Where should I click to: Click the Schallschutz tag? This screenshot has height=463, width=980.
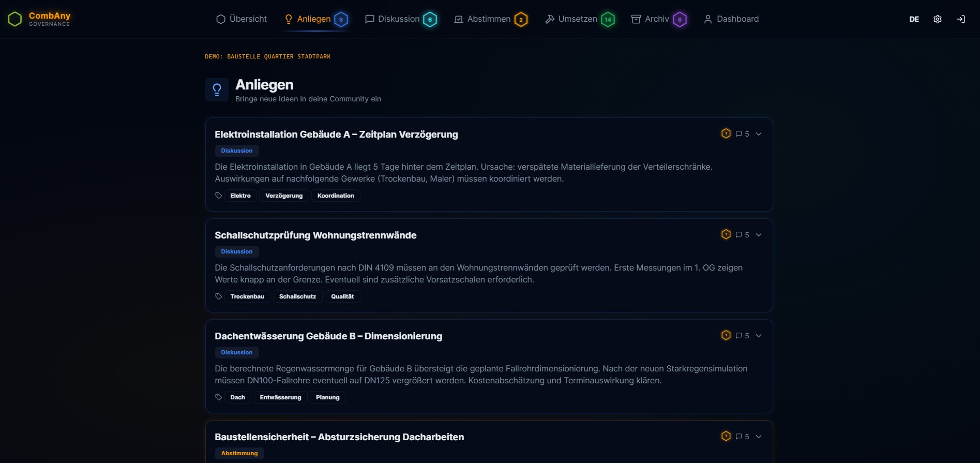click(x=297, y=296)
